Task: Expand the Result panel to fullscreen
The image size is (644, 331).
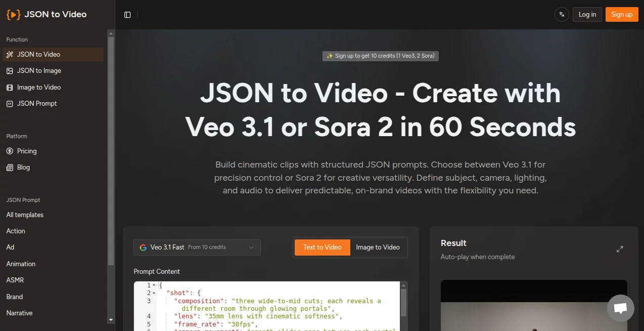Action: pos(620,249)
